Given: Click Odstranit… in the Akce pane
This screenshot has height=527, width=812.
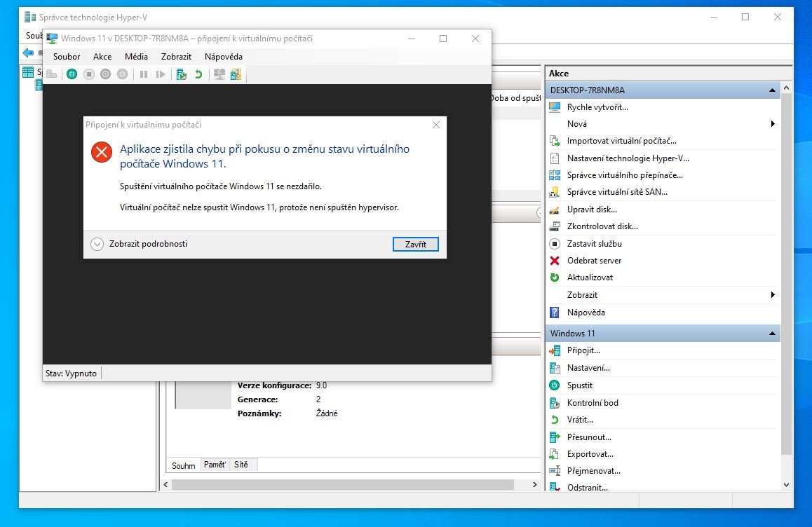Looking at the screenshot, I should click(x=587, y=488).
